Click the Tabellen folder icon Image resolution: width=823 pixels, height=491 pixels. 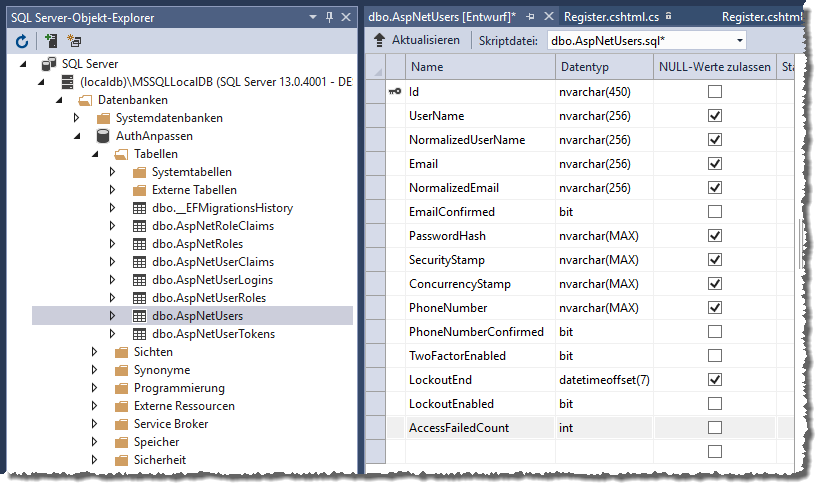(121, 154)
